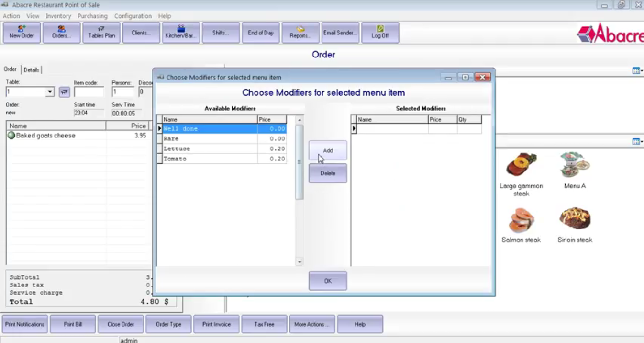
Task: Click the Print Bill button
Action: click(x=73, y=324)
